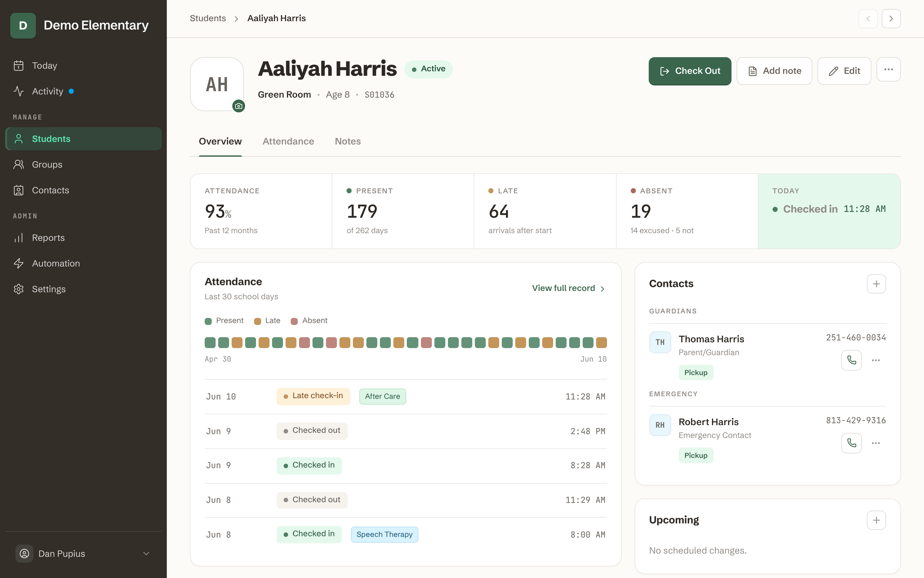Click the Attendance 93% stat card
This screenshot has width=924, height=578.
(x=261, y=211)
